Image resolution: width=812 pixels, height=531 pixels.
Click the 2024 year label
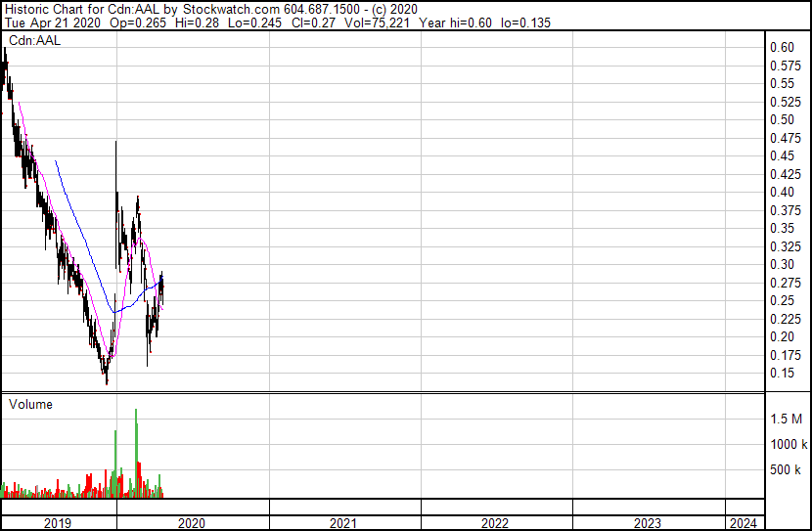tap(744, 523)
